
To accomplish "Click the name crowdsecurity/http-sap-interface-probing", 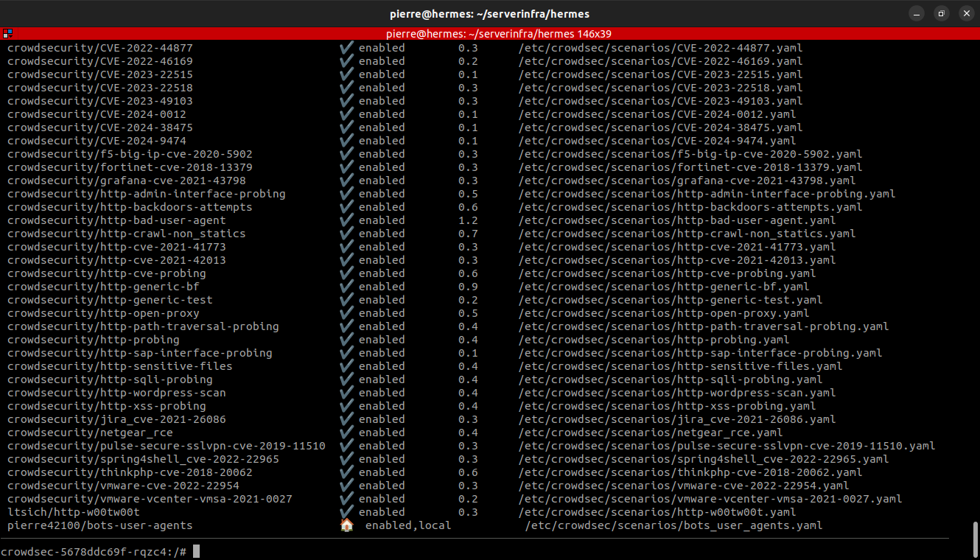I will pyautogui.click(x=140, y=353).
